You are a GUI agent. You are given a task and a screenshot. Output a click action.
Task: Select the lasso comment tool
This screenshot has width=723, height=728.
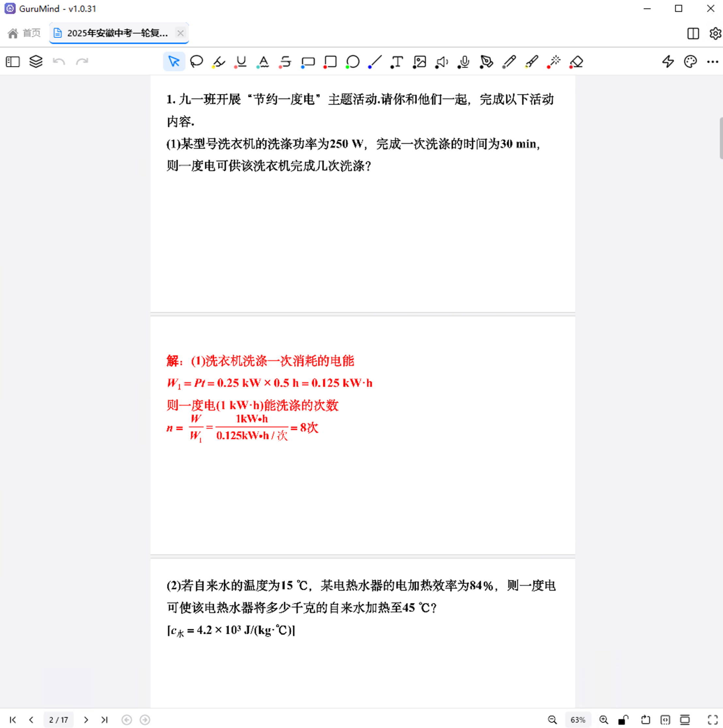tap(196, 61)
